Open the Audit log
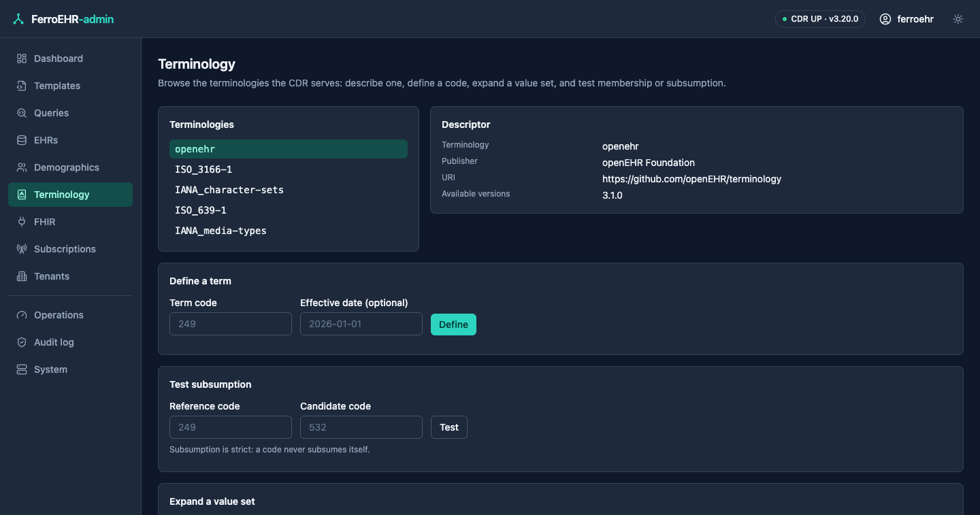Screen dimensions: 980x515 tap(70, 342)
